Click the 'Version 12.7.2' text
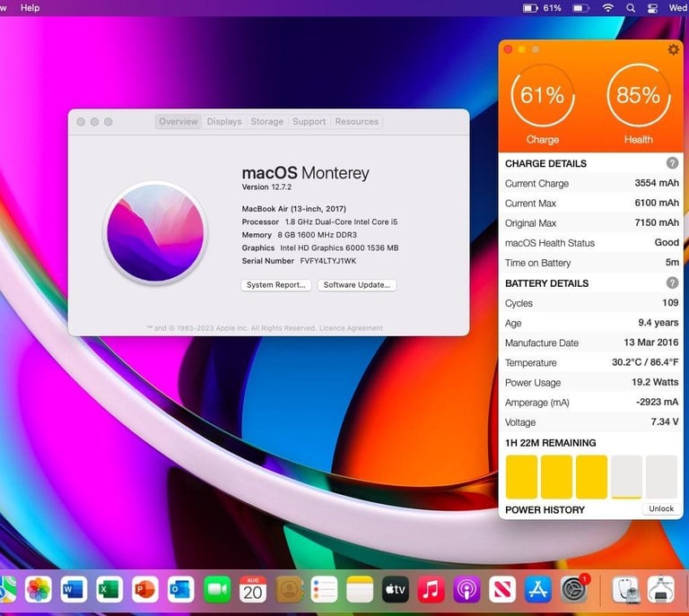Viewport: 689px width, 616px height. tap(266, 187)
